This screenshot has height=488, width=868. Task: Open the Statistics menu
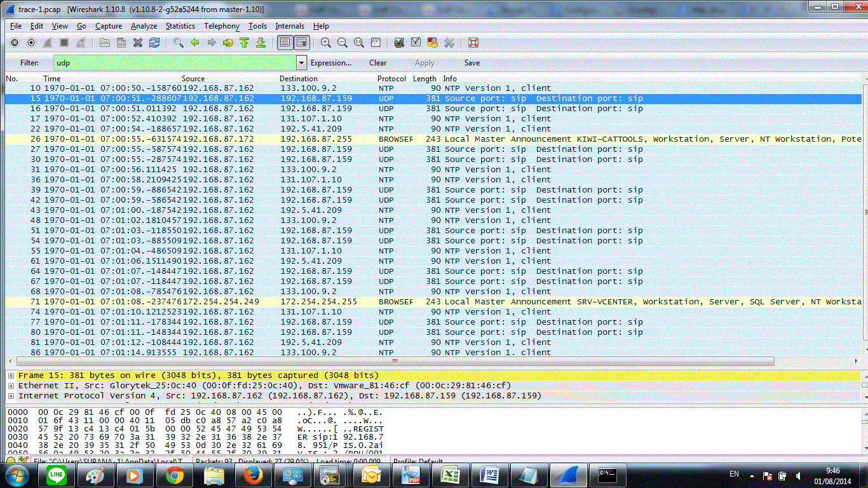pyautogui.click(x=180, y=26)
